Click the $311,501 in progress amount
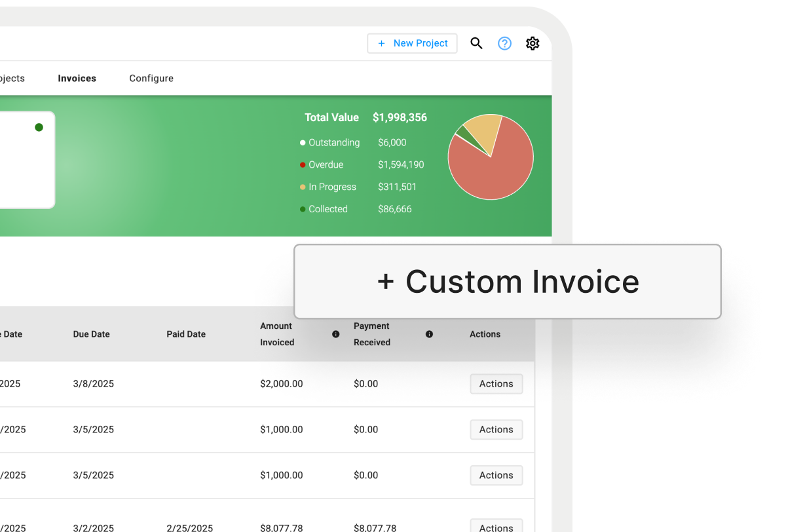The height and width of the screenshot is (532, 786). click(x=398, y=187)
